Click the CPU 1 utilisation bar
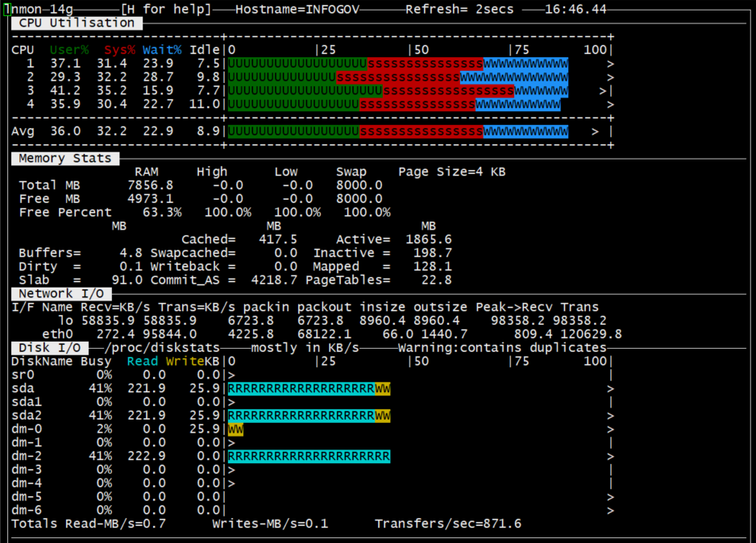Viewport: 756px width, 543px height. coord(398,64)
